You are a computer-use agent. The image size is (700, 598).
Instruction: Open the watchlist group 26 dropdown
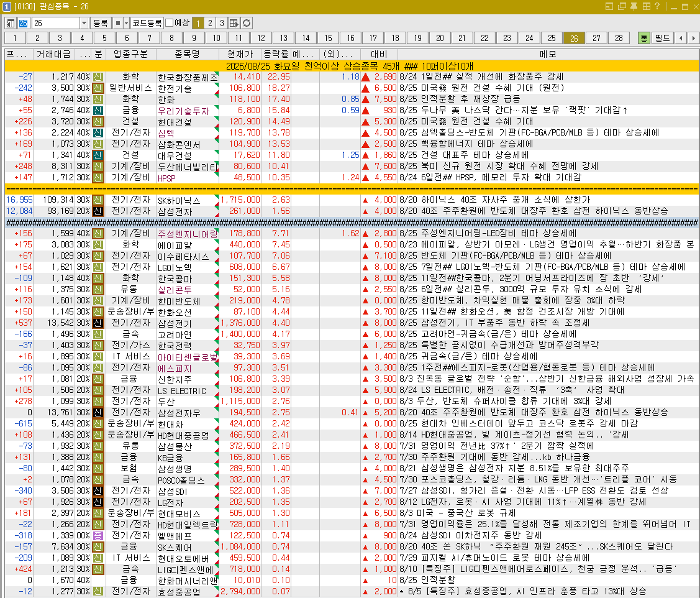coord(84,23)
